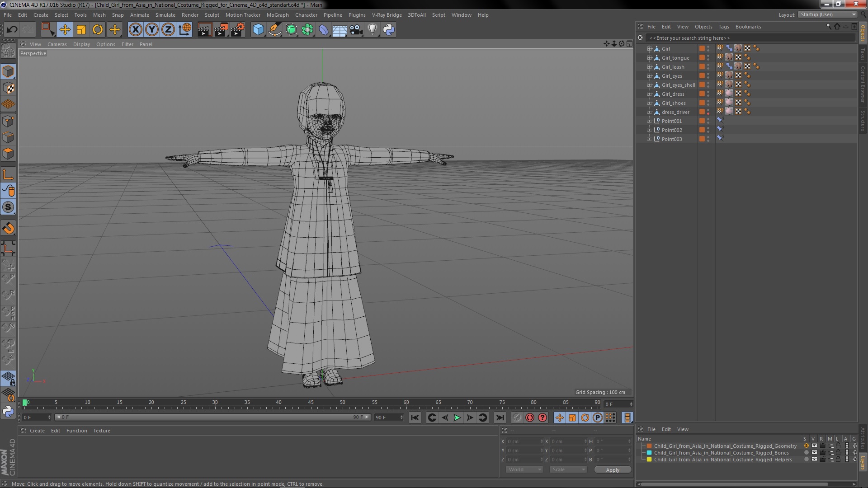Add a Camera object
Image resolution: width=868 pixels, height=488 pixels.
coord(356,30)
